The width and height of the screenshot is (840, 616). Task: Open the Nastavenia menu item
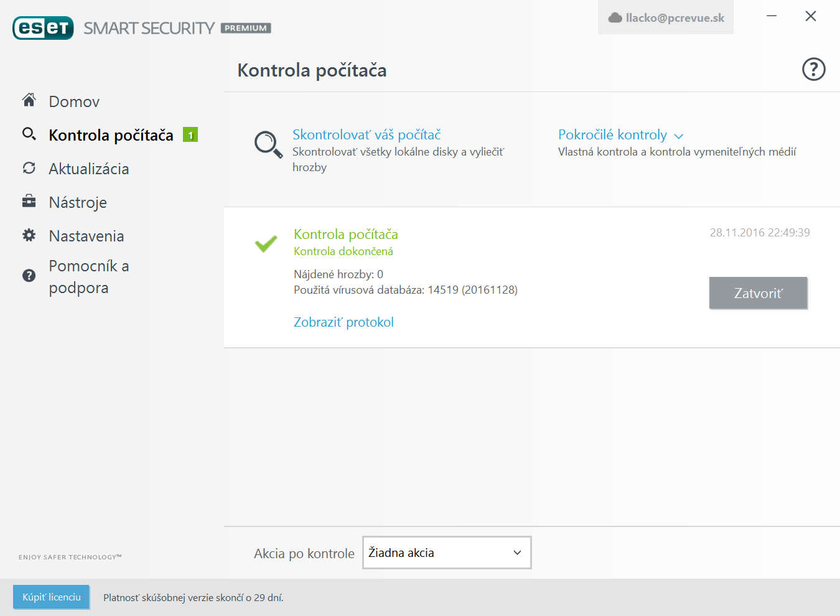[86, 236]
